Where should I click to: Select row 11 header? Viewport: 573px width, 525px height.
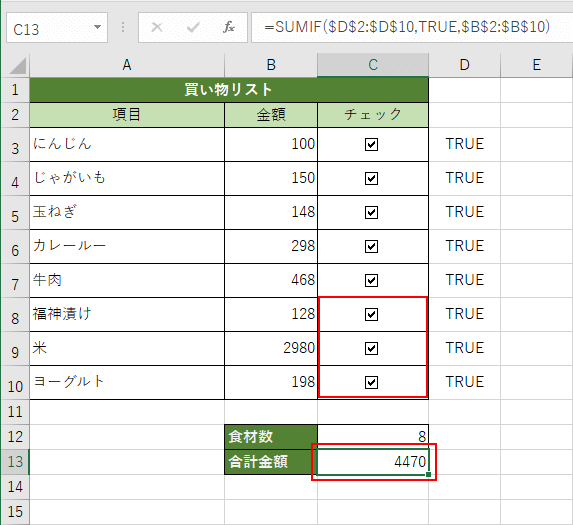[x=15, y=412]
